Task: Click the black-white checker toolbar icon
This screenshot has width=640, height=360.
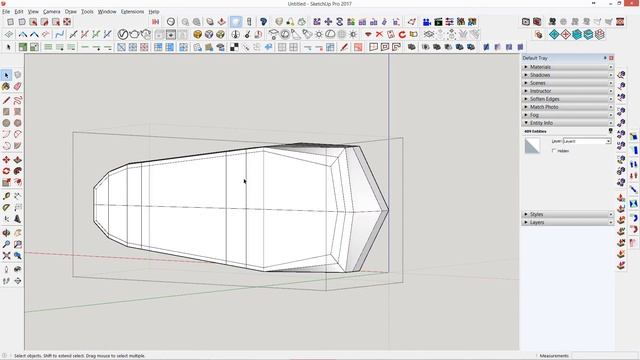Action: click(x=234, y=47)
